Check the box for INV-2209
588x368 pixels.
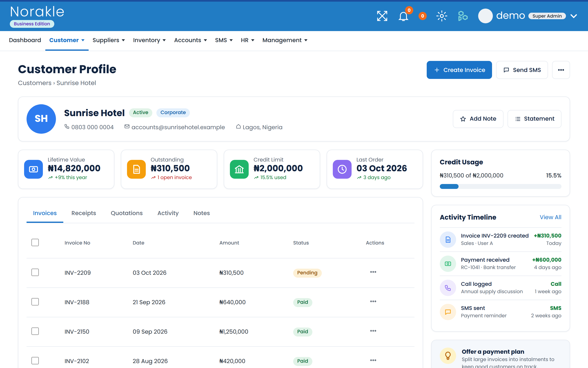[x=35, y=272]
